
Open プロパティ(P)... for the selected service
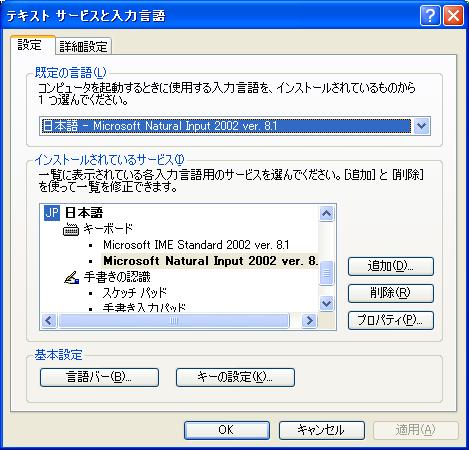pos(391,320)
